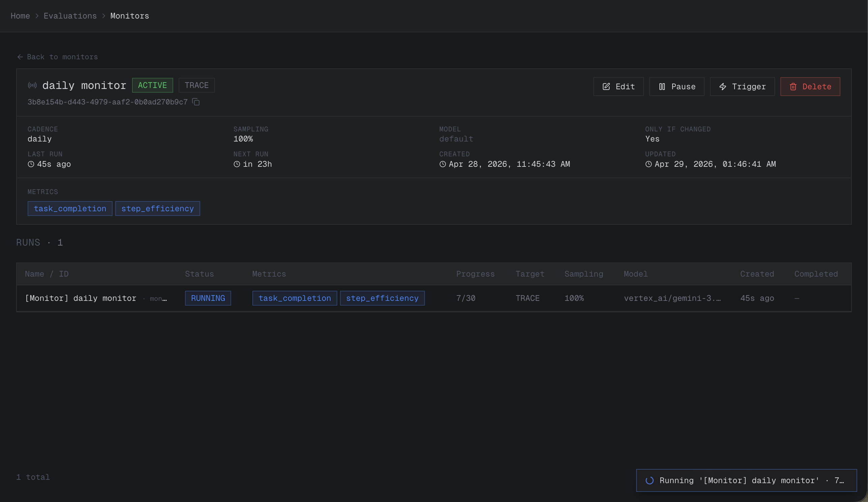Click step_efficiency tag in the run row
The height and width of the screenshot is (502, 868).
pyautogui.click(x=382, y=298)
